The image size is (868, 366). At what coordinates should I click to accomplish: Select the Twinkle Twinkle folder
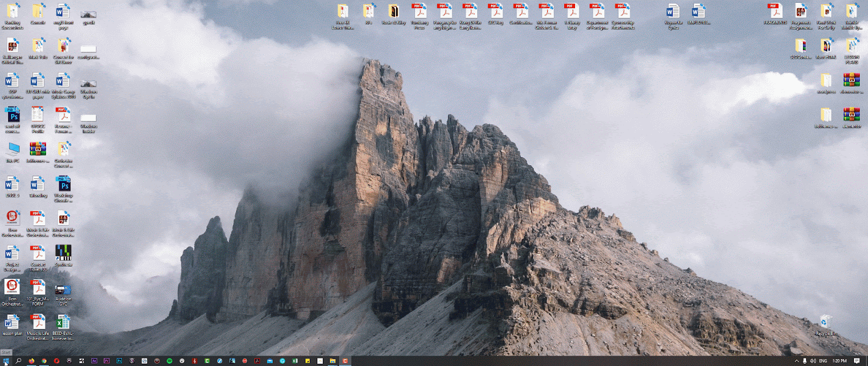point(852,17)
